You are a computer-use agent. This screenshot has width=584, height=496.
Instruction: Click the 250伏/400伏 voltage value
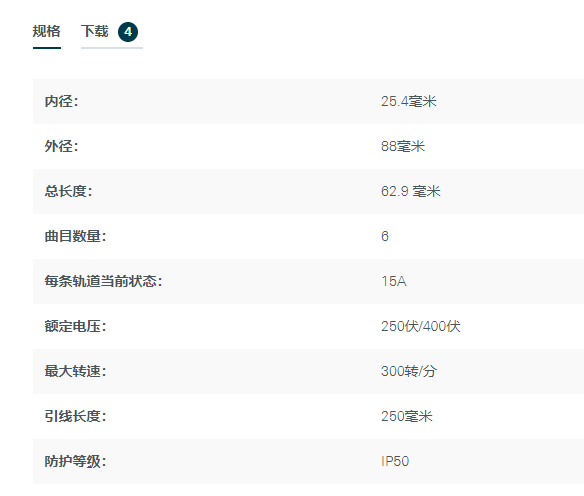420,326
